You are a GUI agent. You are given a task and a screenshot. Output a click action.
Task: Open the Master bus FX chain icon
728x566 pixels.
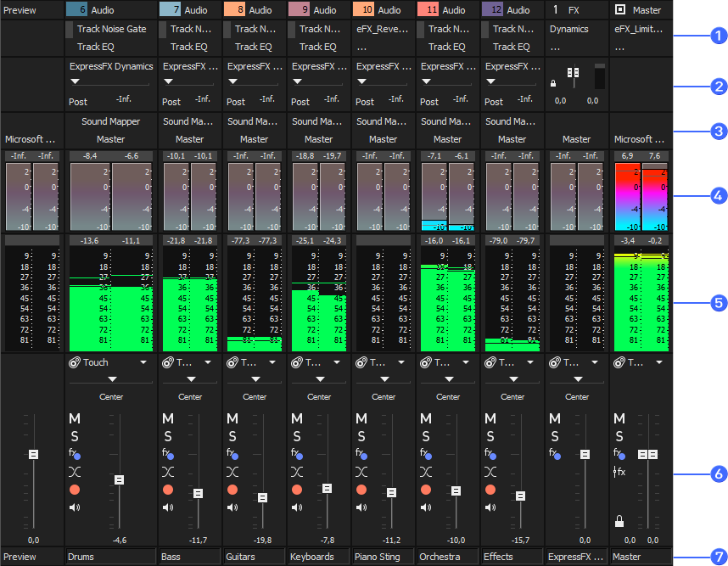click(x=620, y=472)
